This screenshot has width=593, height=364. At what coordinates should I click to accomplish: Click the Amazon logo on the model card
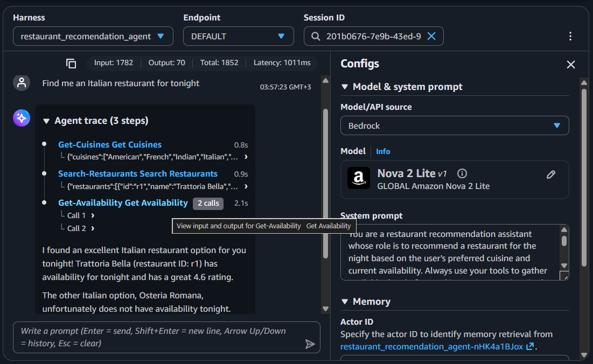click(359, 178)
